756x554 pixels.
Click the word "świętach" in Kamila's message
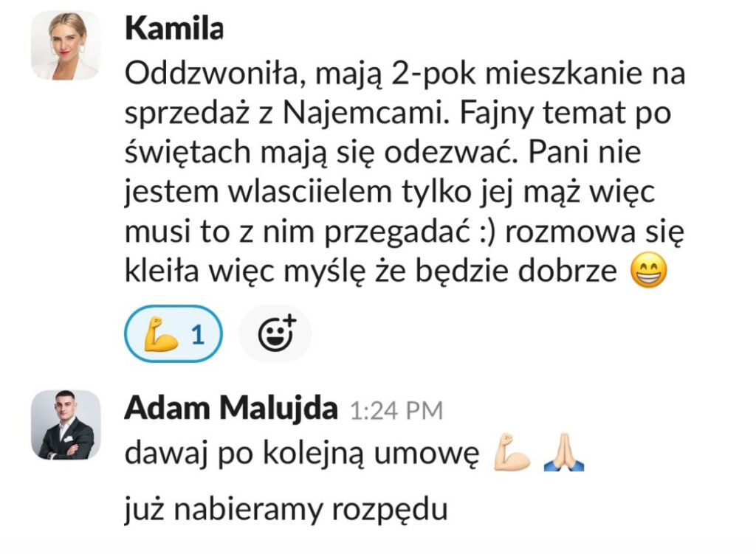[188, 153]
